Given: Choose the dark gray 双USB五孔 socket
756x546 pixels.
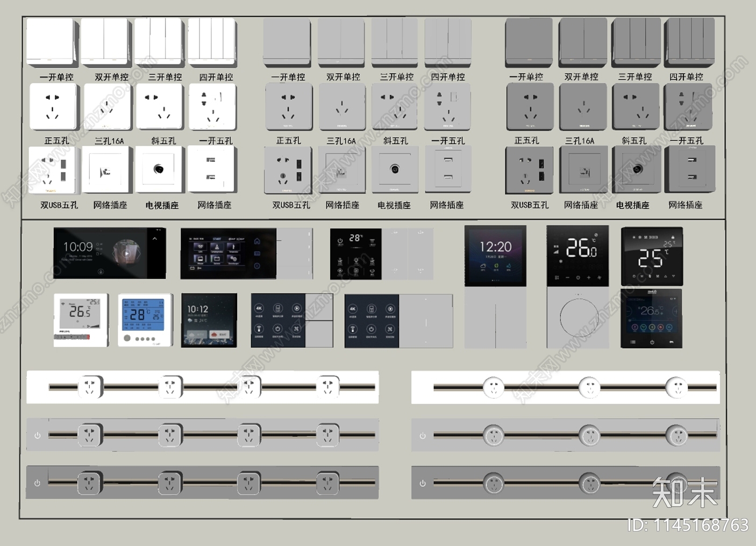Looking at the screenshot, I should [x=529, y=170].
